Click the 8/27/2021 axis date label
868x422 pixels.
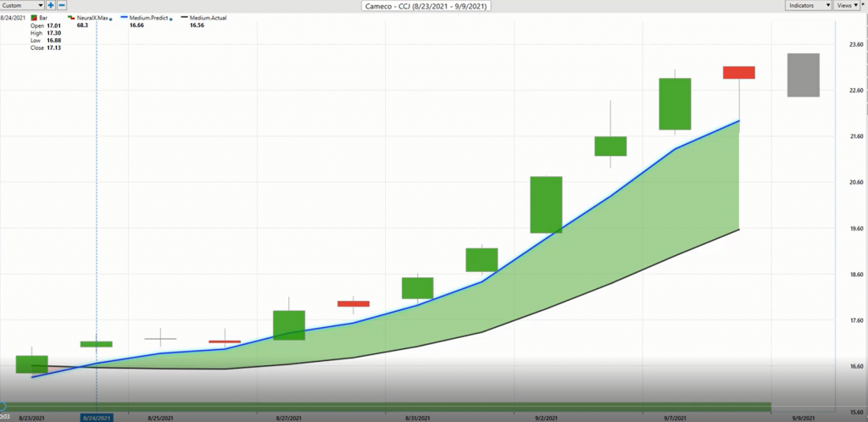pyautogui.click(x=288, y=418)
